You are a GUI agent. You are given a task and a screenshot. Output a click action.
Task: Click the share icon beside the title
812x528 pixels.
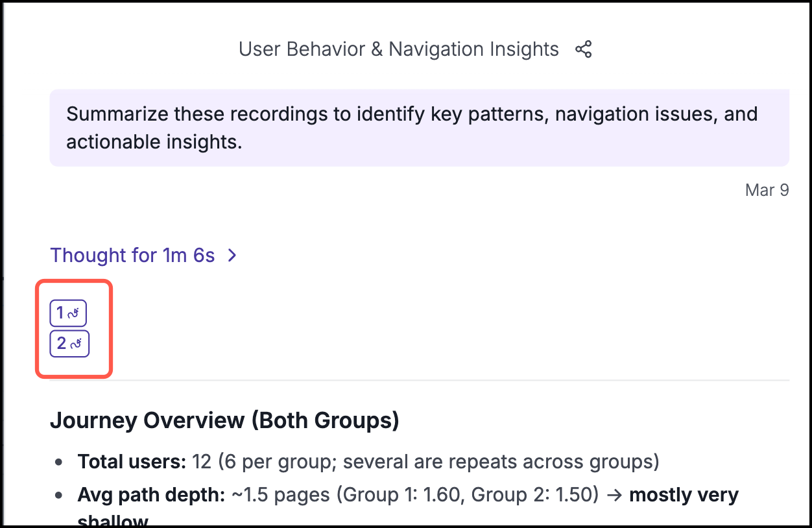click(584, 49)
